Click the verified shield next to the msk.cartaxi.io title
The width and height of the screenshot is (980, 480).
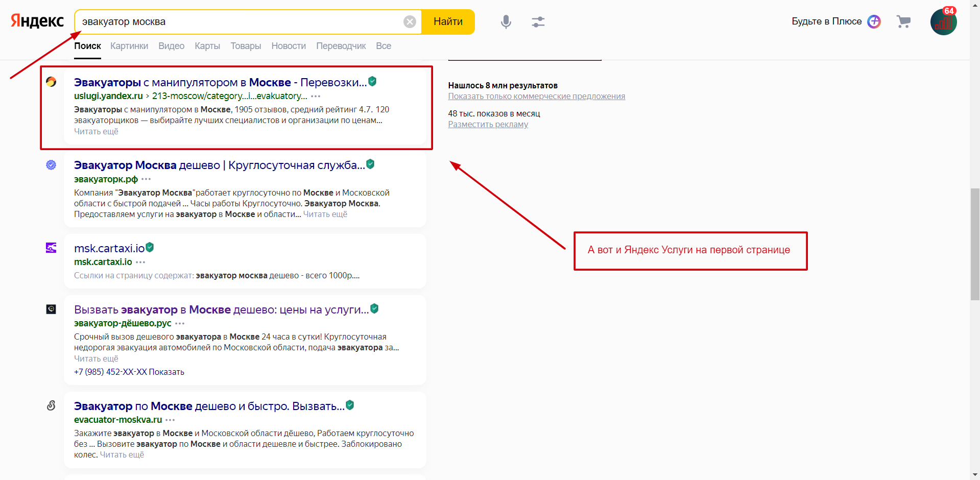pos(150,247)
